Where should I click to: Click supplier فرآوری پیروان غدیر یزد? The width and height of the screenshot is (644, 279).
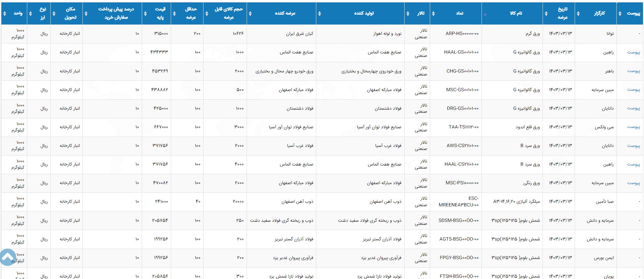point(293,258)
